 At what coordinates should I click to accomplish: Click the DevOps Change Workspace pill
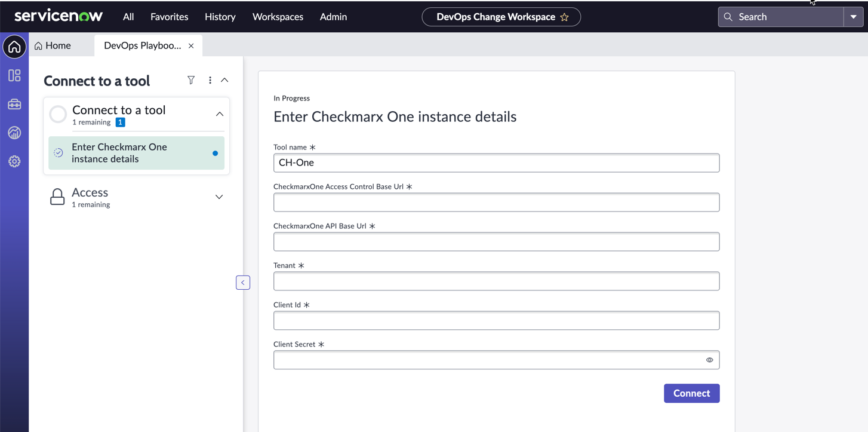click(501, 17)
